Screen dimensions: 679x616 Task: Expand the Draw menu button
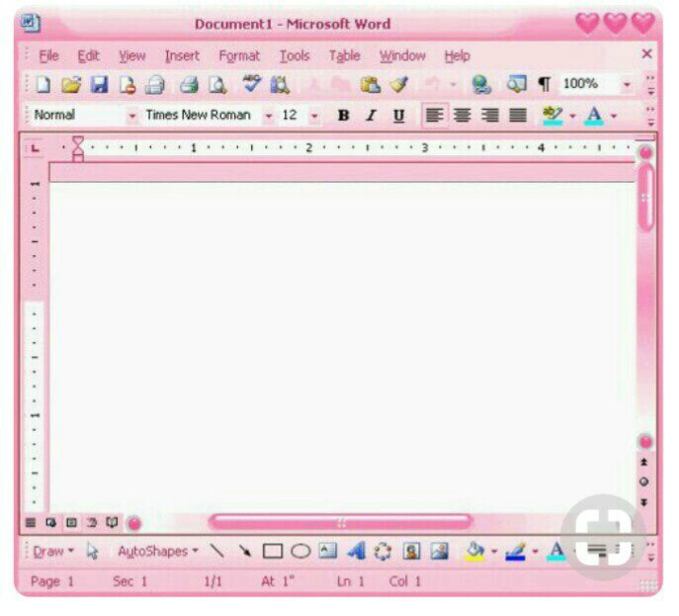tap(53, 551)
